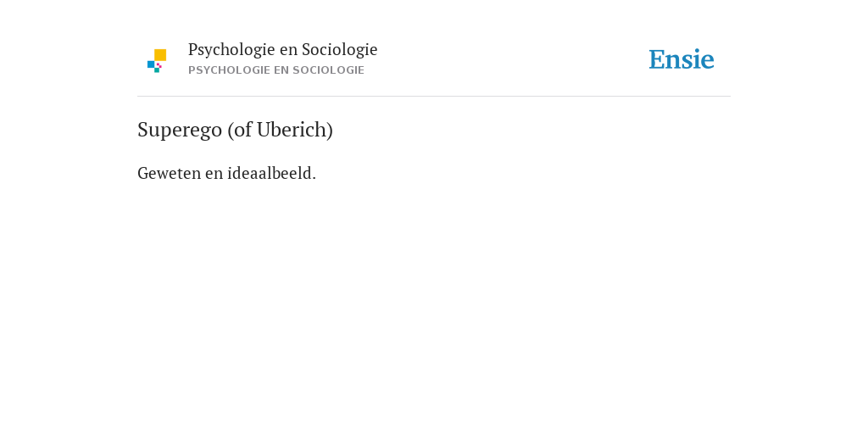Click the letter E of the Ensie logo
This screenshot has width=868, height=434.
click(x=656, y=59)
